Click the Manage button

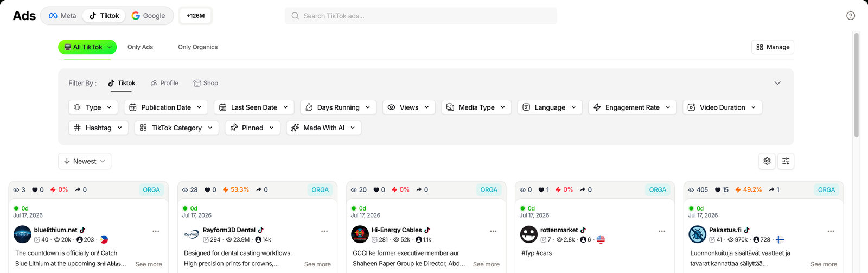pos(773,47)
